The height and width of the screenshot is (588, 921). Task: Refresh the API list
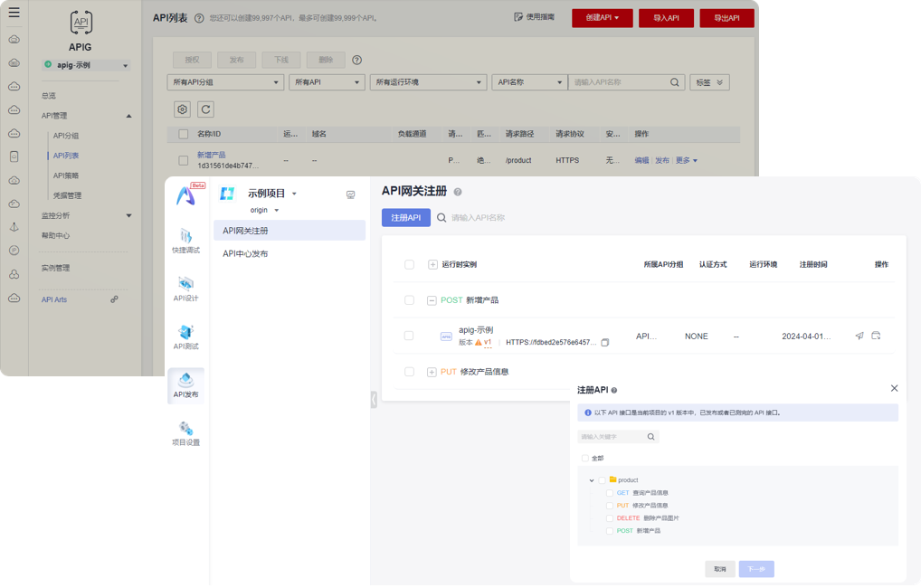click(205, 109)
